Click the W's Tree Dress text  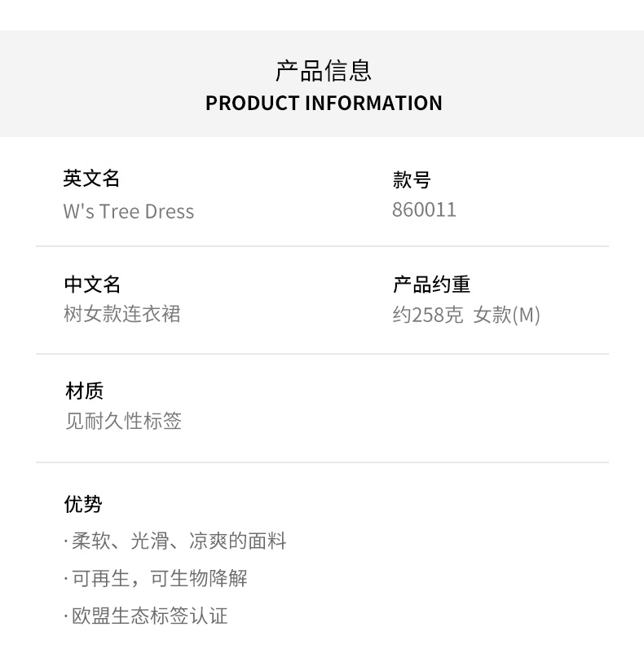tap(129, 211)
